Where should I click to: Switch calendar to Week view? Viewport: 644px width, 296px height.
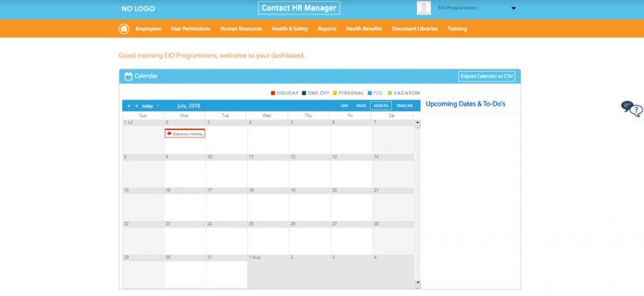361,106
